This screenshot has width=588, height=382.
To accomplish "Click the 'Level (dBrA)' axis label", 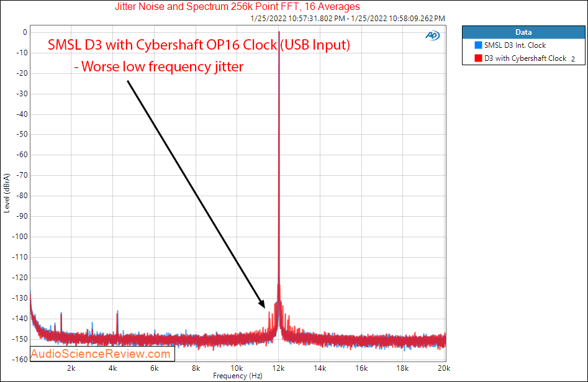I will click(7, 193).
